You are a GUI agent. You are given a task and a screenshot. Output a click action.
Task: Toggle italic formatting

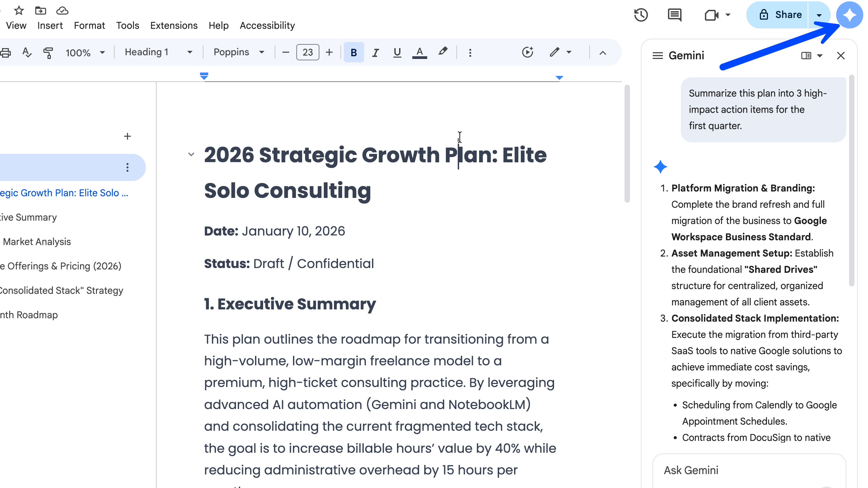coord(375,53)
